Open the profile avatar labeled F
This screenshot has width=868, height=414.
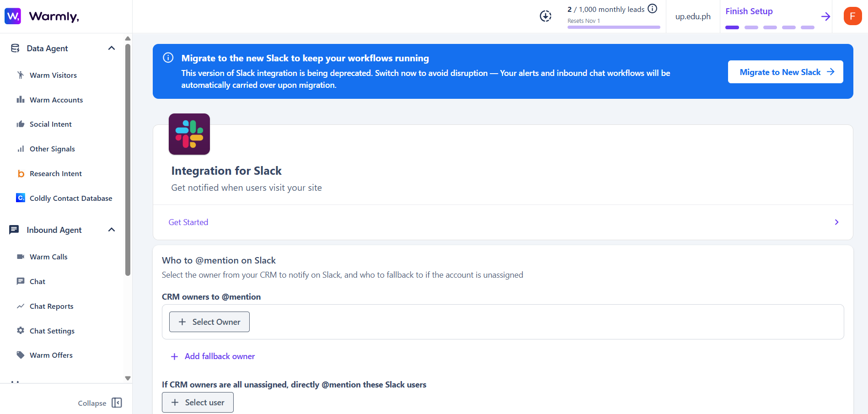(x=852, y=16)
